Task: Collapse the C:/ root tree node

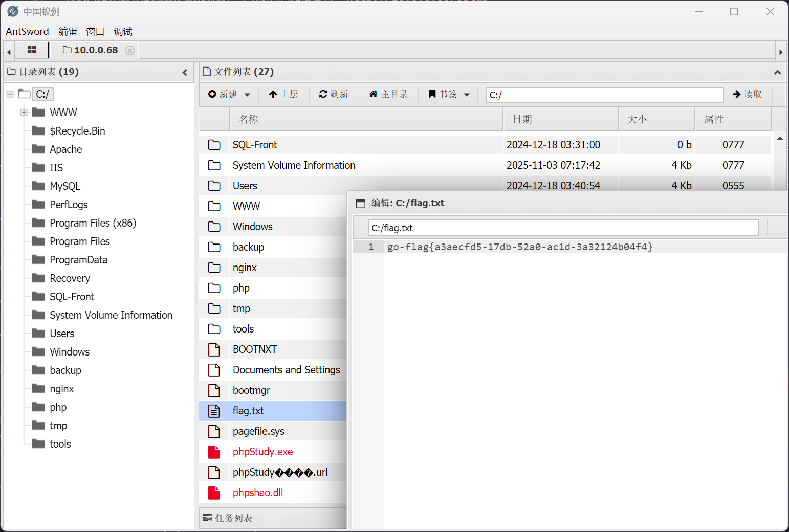Action: [x=10, y=94]
